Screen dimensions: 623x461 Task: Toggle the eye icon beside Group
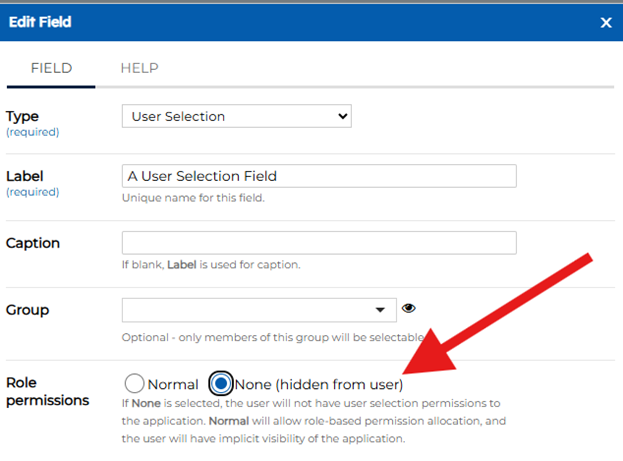(408, 309)
